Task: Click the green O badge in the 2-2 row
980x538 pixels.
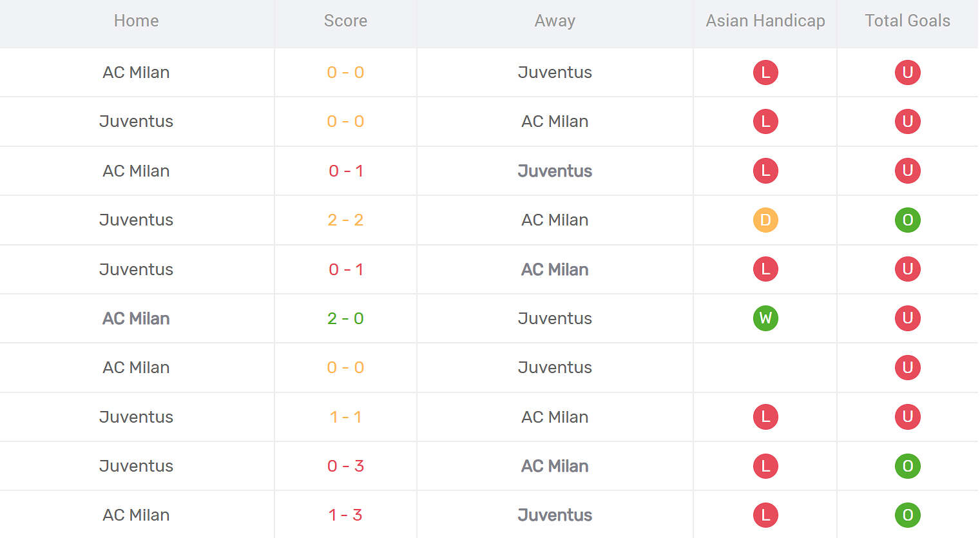Action: [x=907, y=220]
